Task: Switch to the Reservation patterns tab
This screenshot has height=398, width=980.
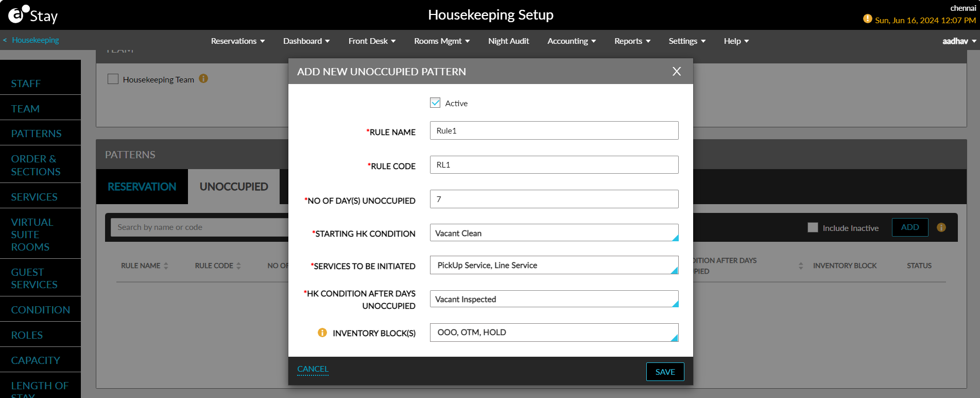Action: tap(142, 187)
